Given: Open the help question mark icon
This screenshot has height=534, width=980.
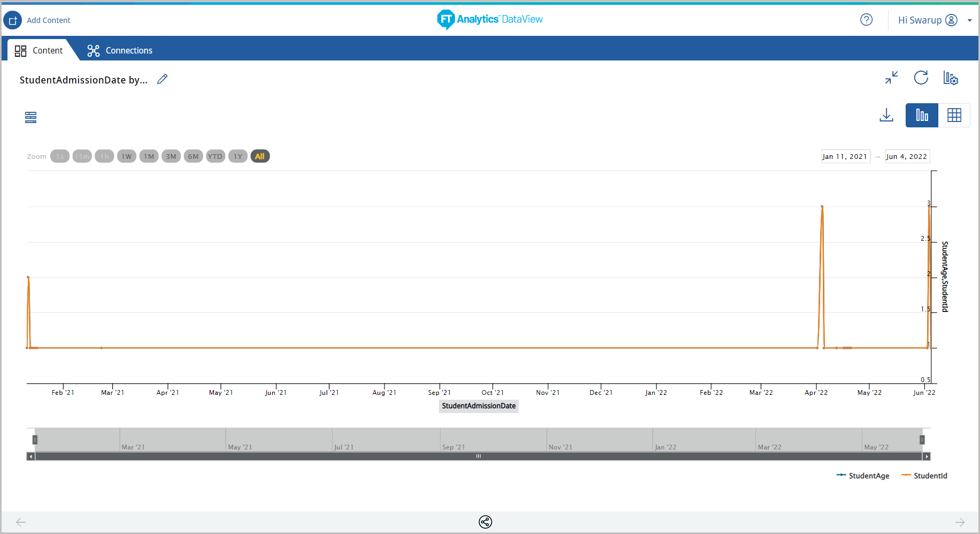Looking at the screenshot, I should (866, 20).
